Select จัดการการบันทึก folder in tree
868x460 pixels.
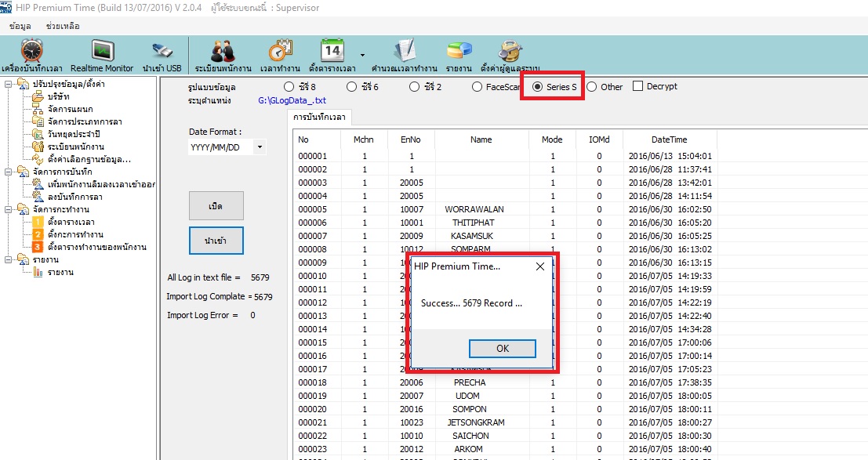(62, 172)
